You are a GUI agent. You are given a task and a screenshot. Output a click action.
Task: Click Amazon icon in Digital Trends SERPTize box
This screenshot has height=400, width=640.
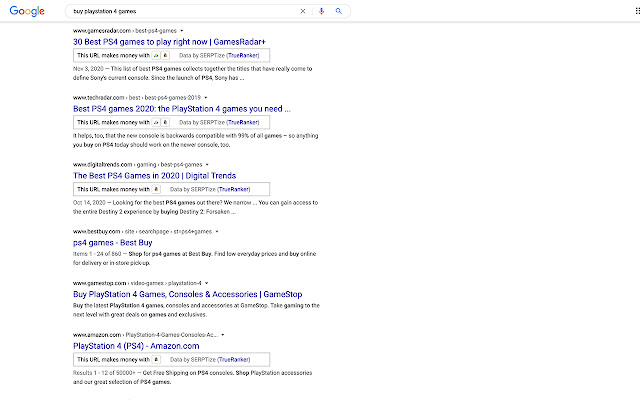coord(156,189)
